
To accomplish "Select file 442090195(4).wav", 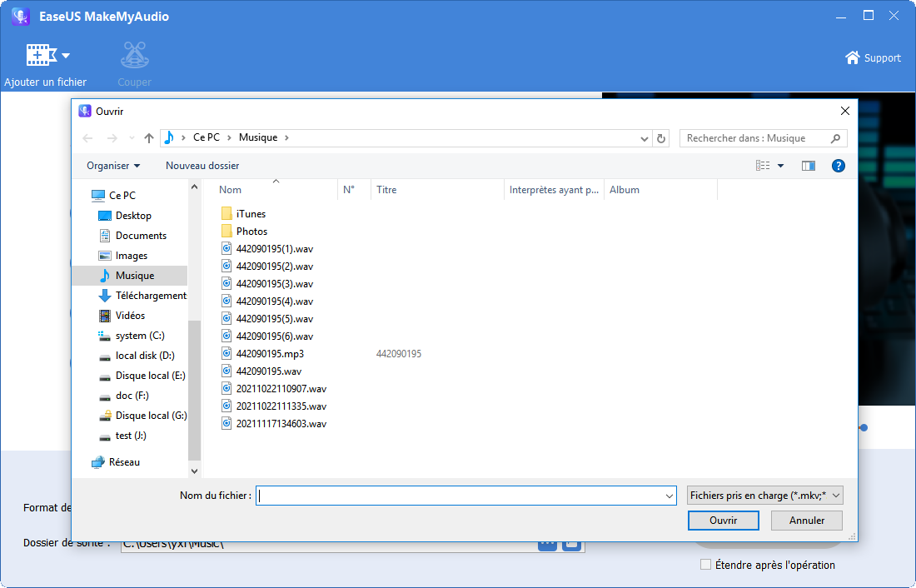I will [x=267, y=301].
